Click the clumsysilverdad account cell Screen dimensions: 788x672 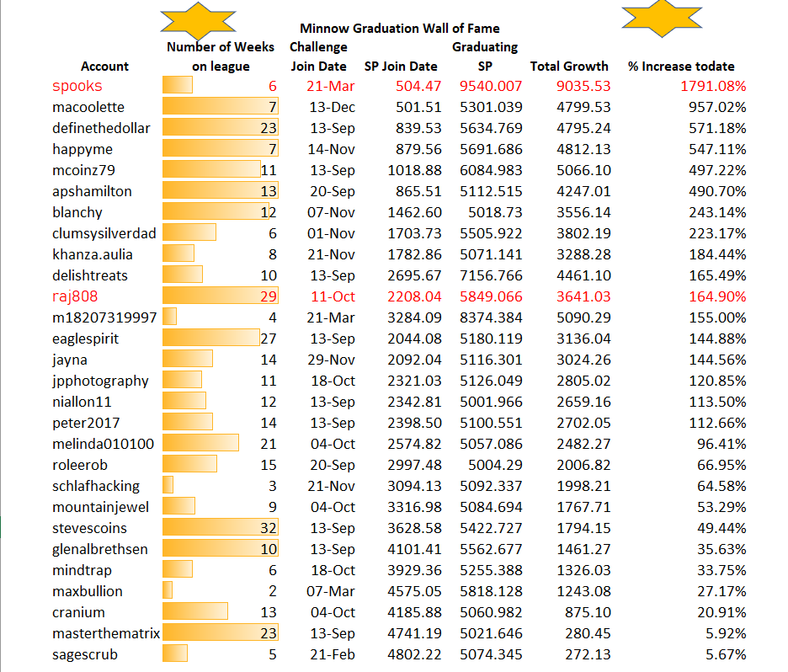point(104,234)
